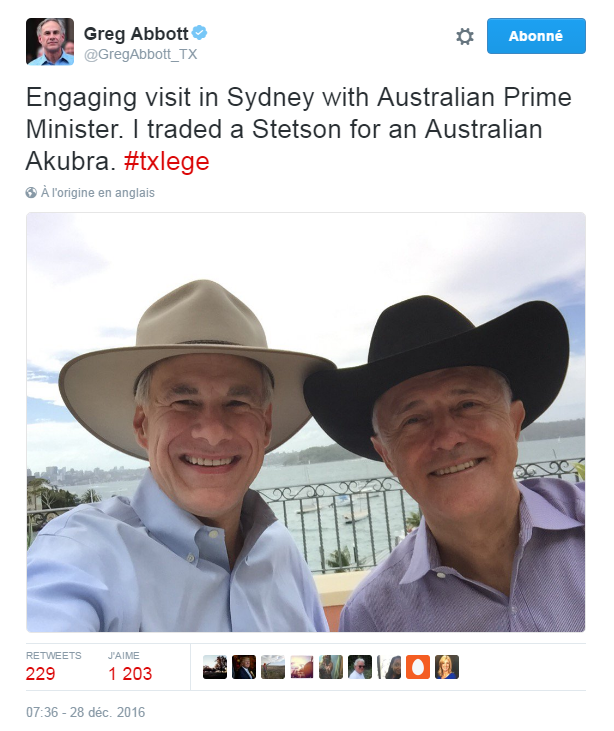Click the first liker avatar with tree silhouette
The width and height of the screenshot is (614, 731).
click(x=215, y=667)
